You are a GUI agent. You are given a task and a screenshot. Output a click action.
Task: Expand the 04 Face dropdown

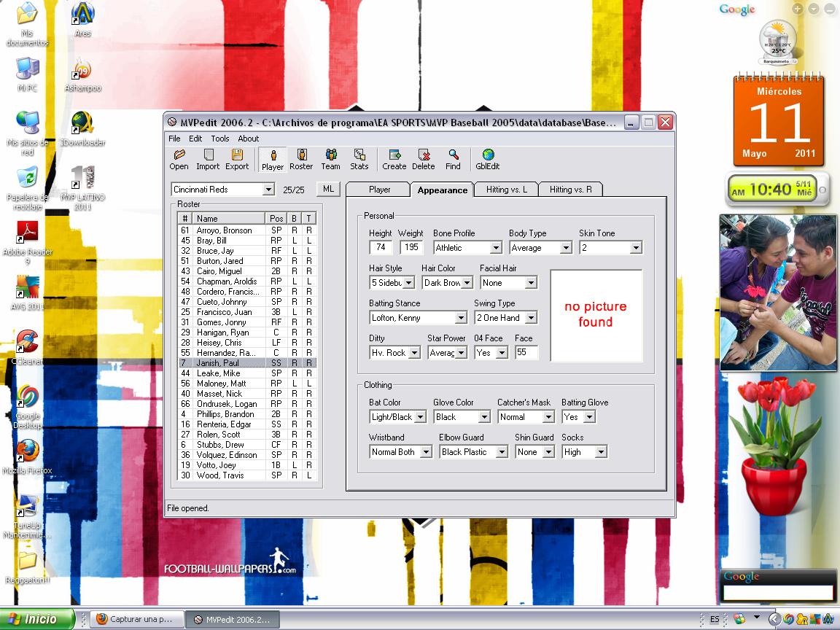click(502, 352)
